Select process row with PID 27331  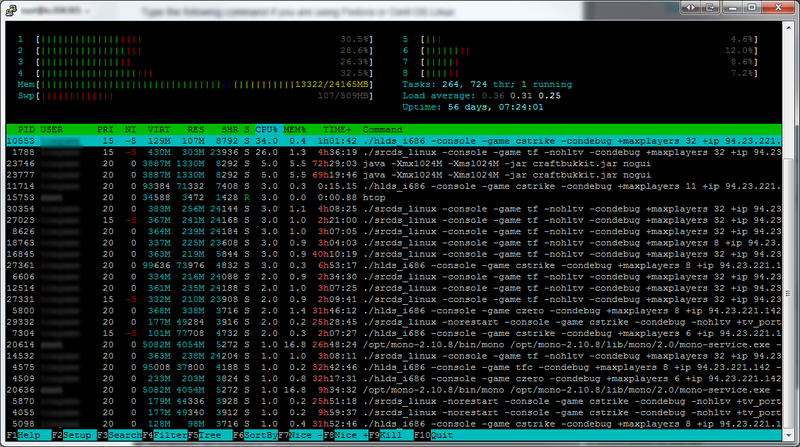click(394, 299)
